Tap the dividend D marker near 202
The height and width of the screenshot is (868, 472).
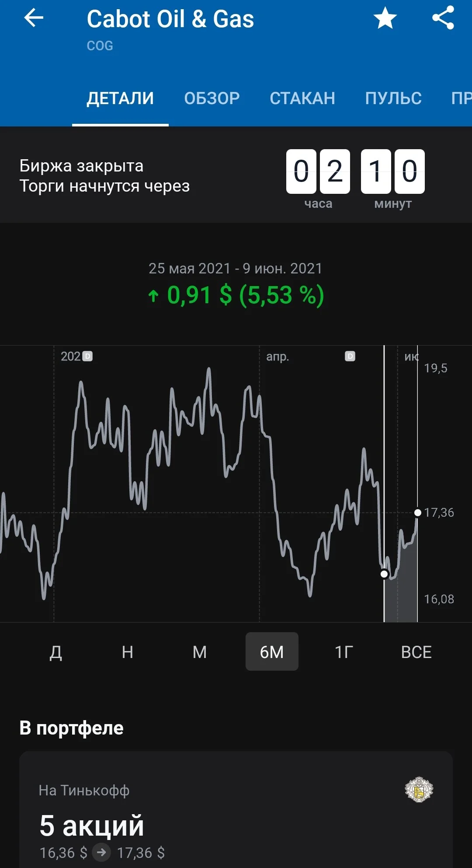87,357
